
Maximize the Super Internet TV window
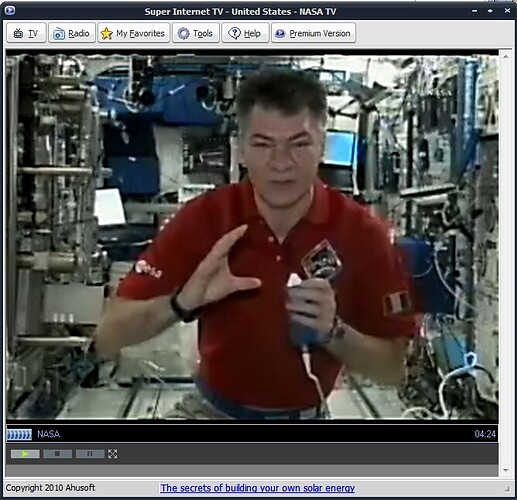tap(490, 11)
